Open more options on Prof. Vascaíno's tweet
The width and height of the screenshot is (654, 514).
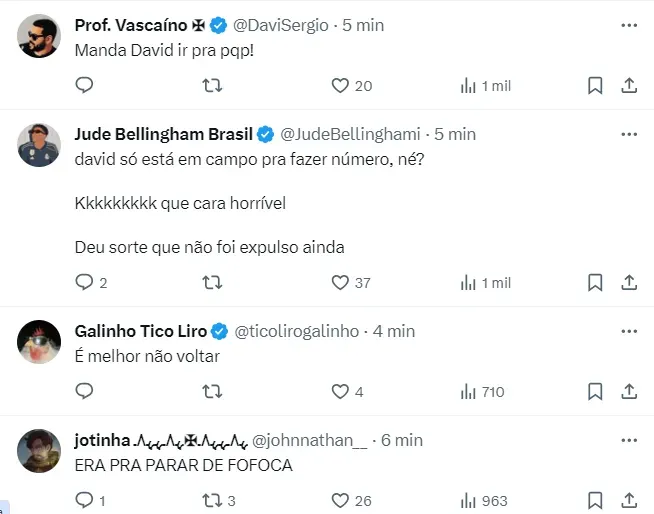point(628,25)
